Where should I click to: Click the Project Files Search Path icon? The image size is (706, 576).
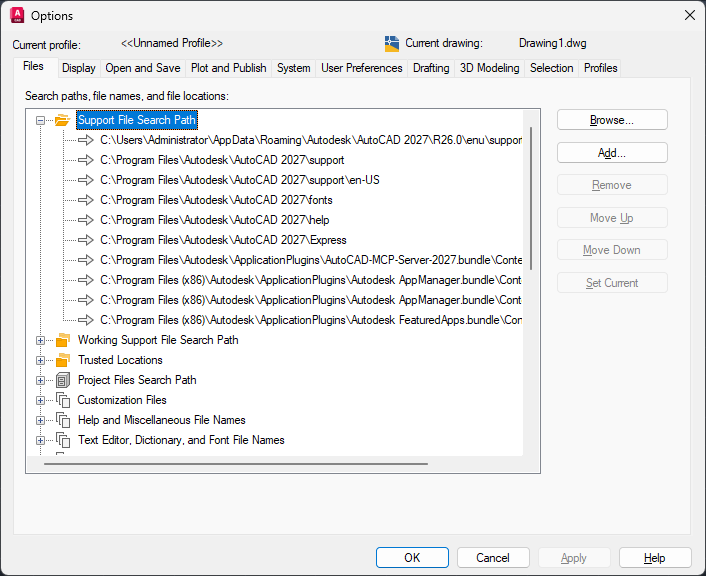(x=63, y=380)
